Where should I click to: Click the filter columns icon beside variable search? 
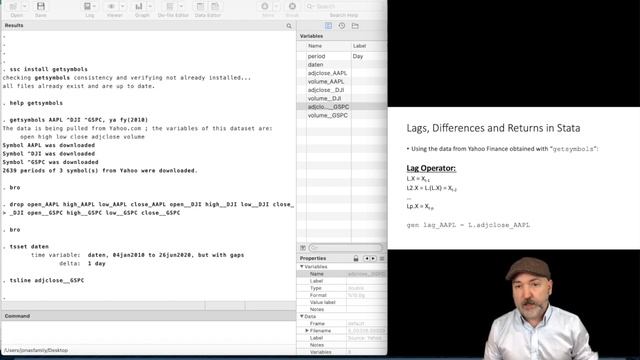tap(303, 248)
